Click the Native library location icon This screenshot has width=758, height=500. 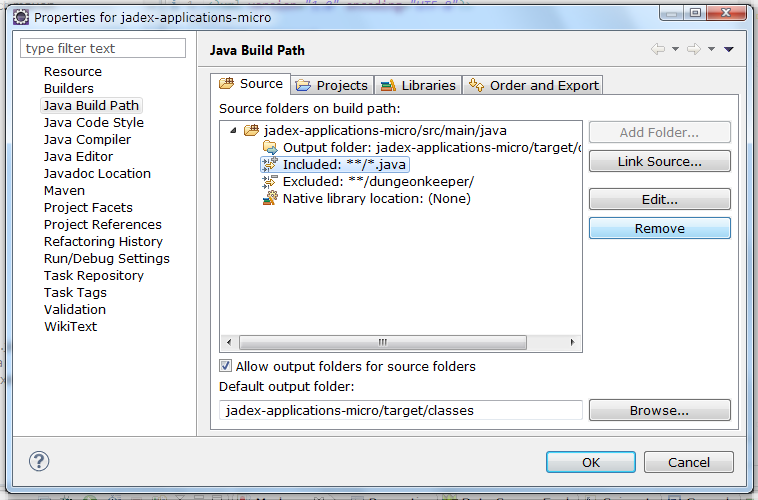click(x=269, y=199)
